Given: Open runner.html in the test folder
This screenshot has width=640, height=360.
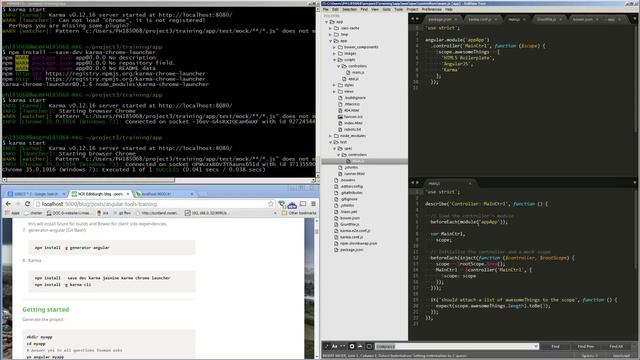Looking at the screenshot, I should (x=354, y=174).
